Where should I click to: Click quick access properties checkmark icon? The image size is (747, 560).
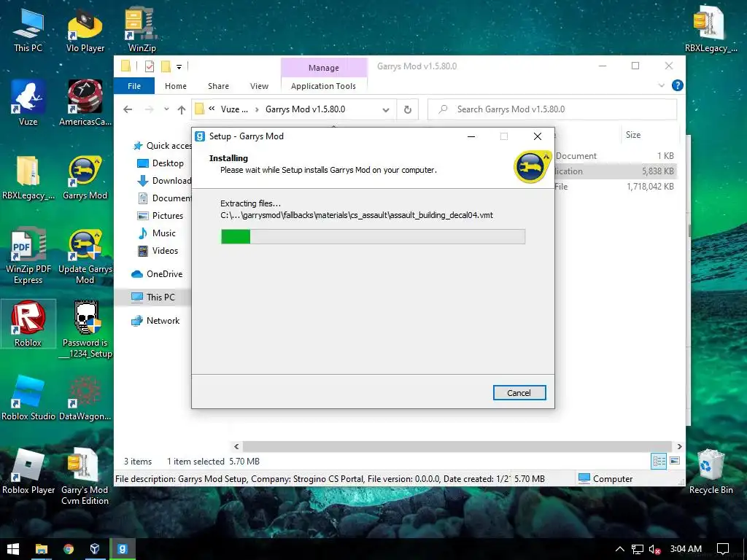click(x=149, y=66)
